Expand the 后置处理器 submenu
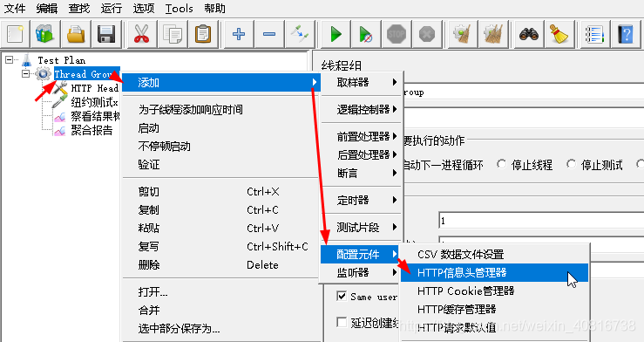 361,154
